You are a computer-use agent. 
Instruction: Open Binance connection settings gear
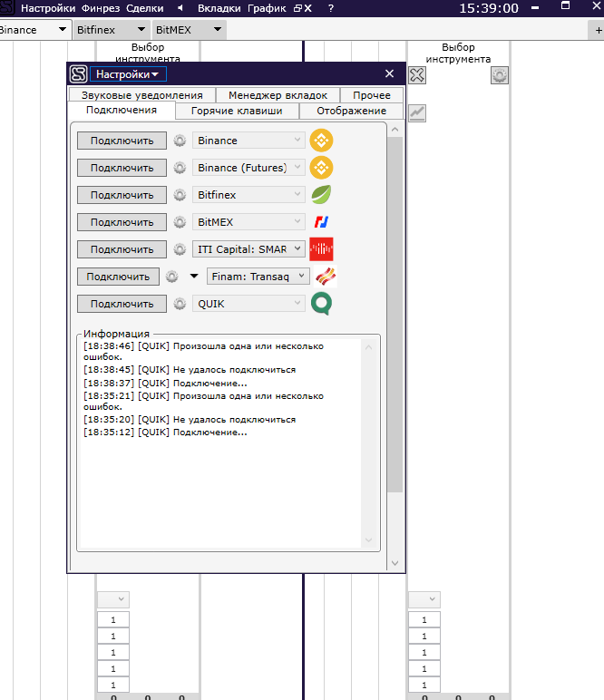pyautogui.click(x=180, y=141)
